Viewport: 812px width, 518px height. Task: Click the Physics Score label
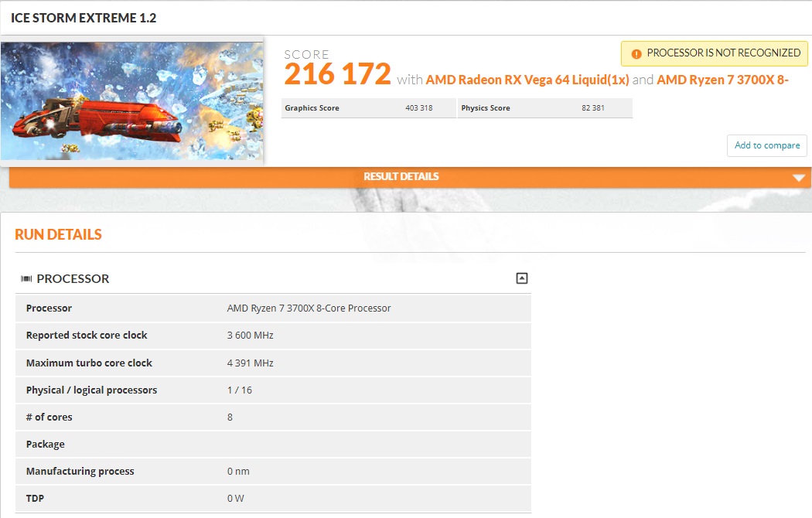coord(486,107)
